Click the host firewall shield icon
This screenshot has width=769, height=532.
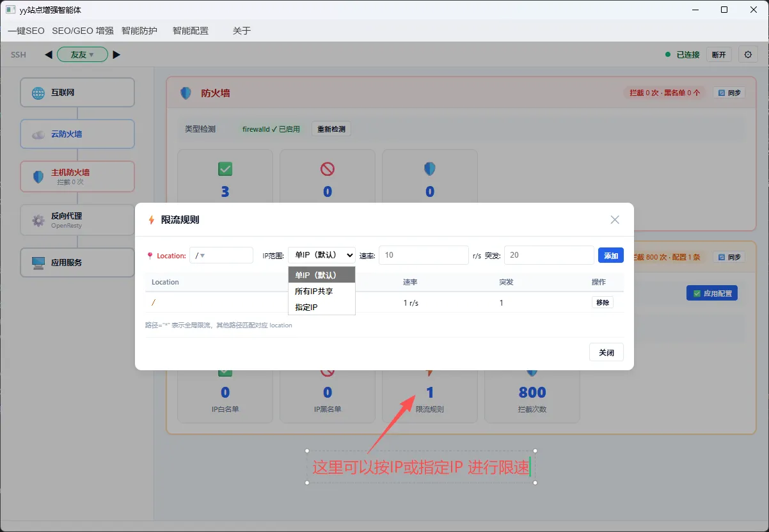click(38, 176)
